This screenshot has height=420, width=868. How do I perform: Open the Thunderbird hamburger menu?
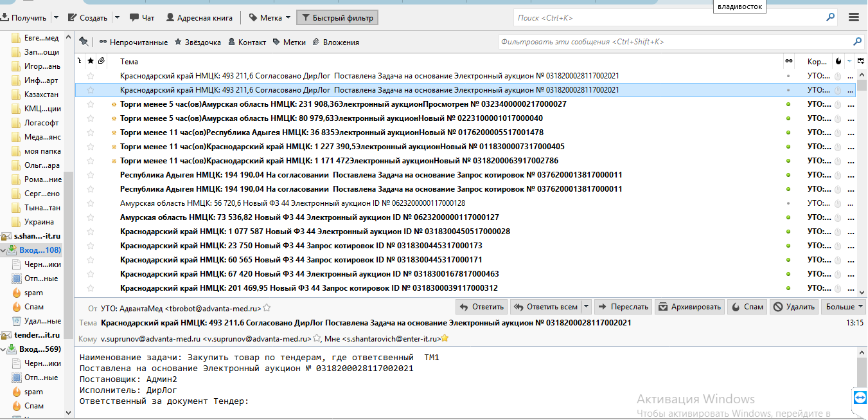pyautogui.click(x=854, y=18)
